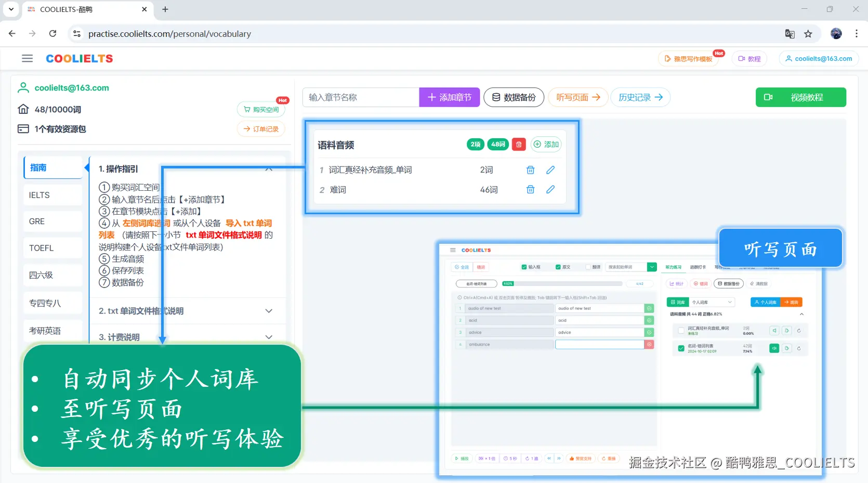Open the 雅思写作模板 Hot button
Image resolution: width=868 pixels, height=483 pixels.
click(688, 59)
